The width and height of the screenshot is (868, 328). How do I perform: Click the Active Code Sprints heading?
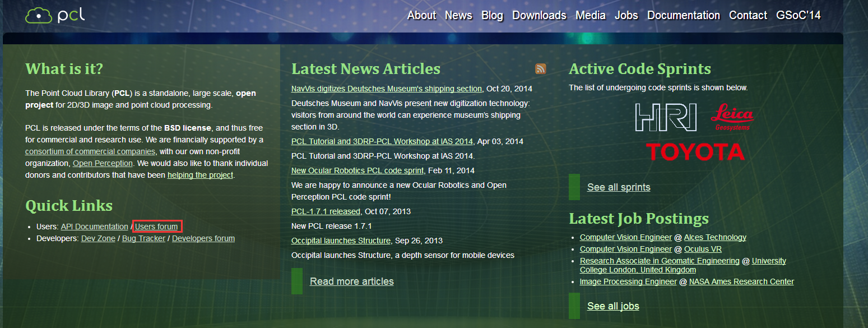640,69
